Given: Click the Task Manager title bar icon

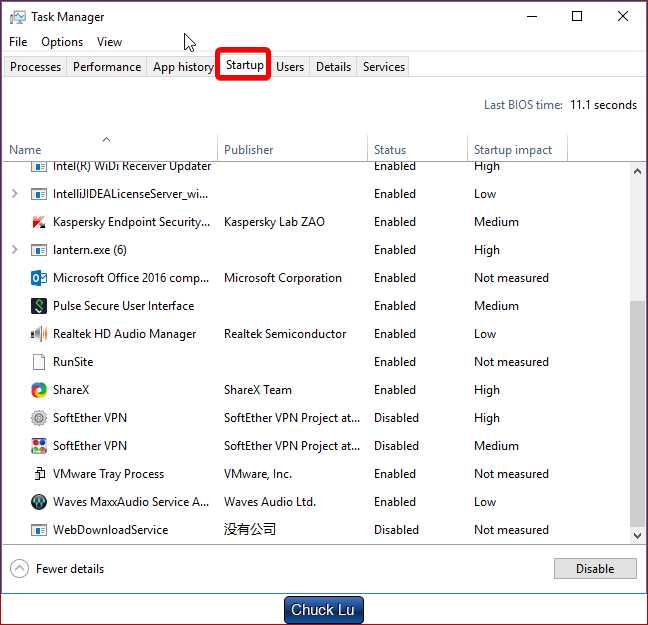Looking at the screenshot, I should coord(17,17).
